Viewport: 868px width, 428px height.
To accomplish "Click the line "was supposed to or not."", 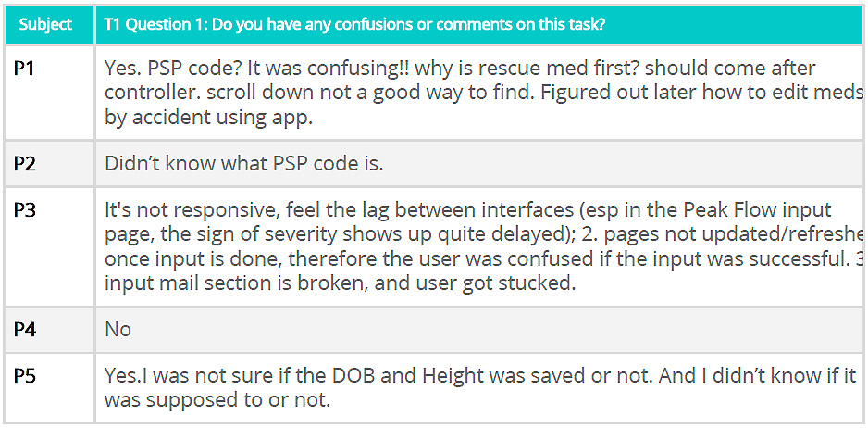I will click(x=217, y=400).
